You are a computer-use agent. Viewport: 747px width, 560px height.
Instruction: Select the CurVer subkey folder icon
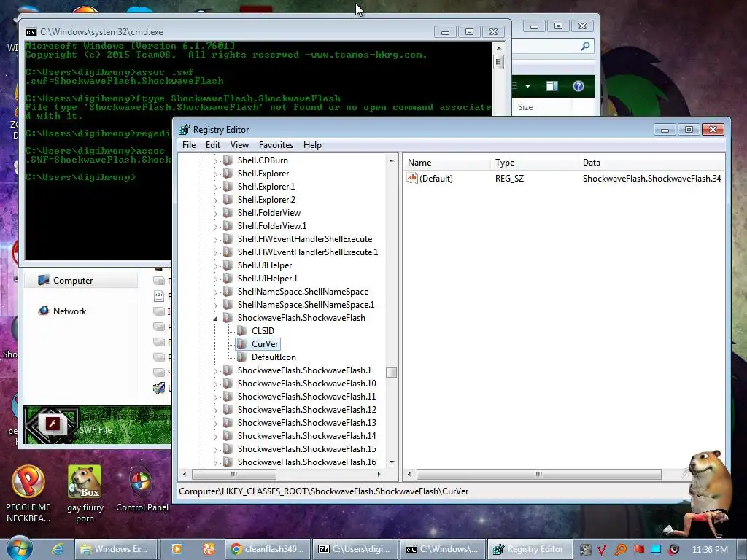[x=242, y=344]
